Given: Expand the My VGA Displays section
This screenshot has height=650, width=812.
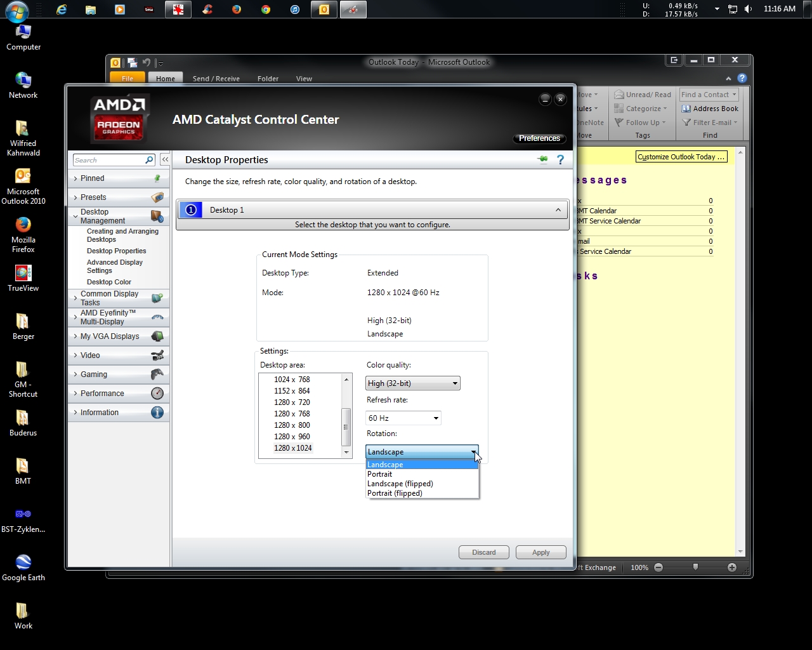Looking at the screenshot, I should click(119, 336).
